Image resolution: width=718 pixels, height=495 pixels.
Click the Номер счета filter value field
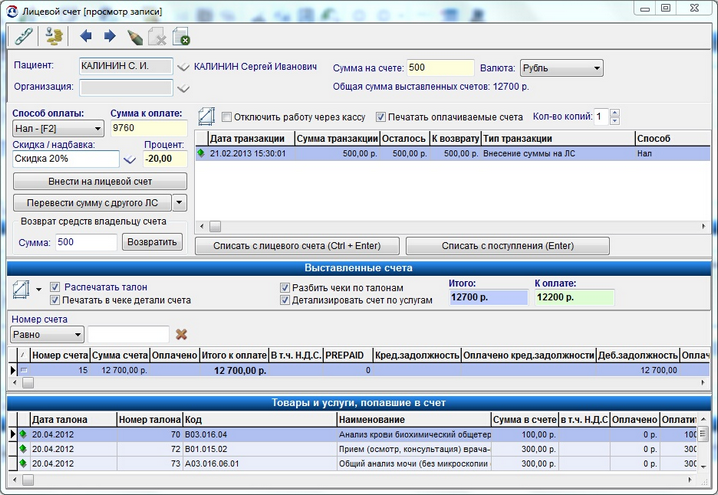tap(128, 335)
